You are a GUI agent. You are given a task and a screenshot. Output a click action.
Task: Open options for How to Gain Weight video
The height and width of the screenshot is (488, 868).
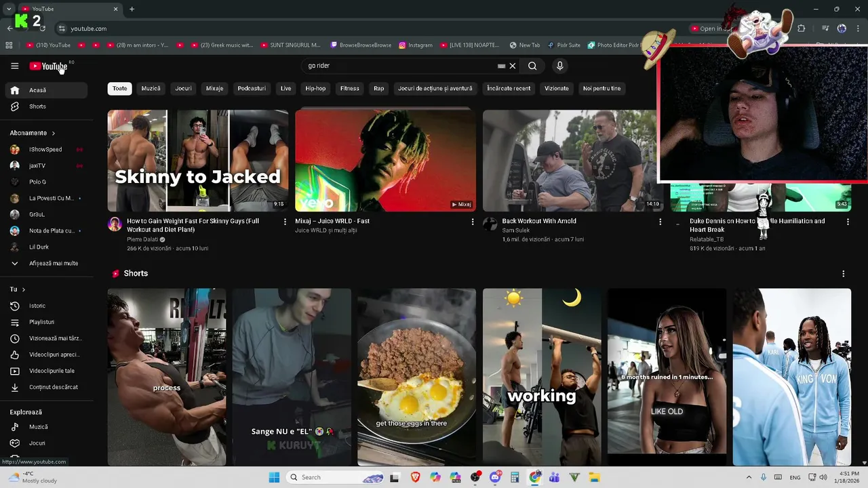(x=285, y=222)
